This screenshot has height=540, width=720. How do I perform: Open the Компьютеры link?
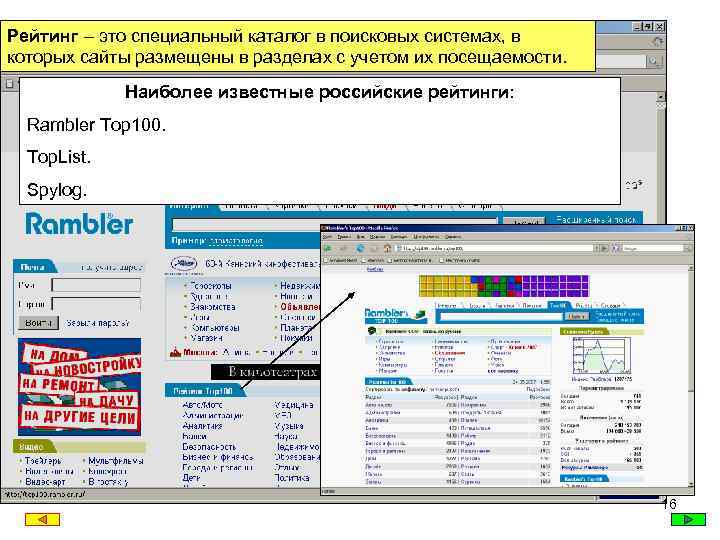tap(215, 328)
